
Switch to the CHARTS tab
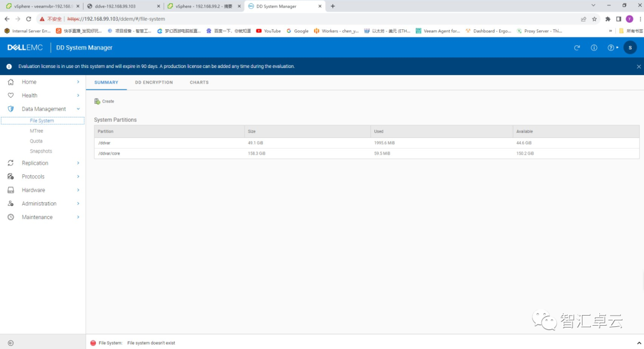(199, 82)
